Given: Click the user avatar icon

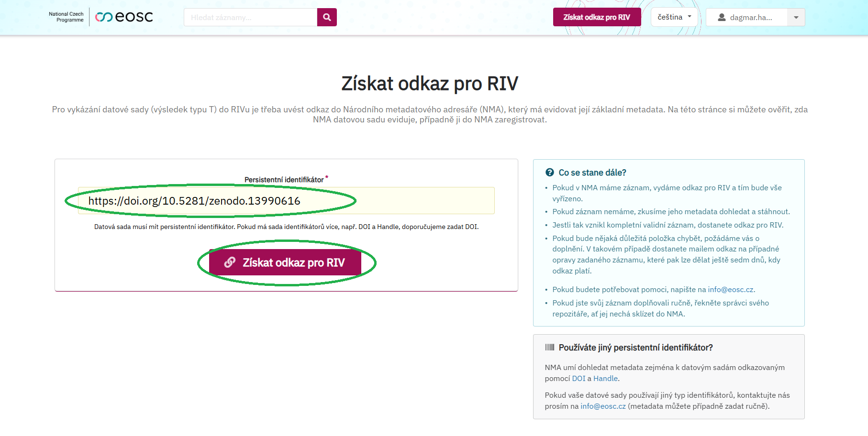Looking at the screenshot, I should pyautogui.click(x=722, y=17).
